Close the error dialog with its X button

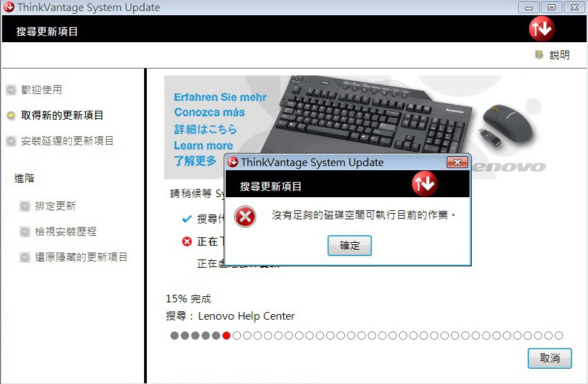tap(457, 162)
